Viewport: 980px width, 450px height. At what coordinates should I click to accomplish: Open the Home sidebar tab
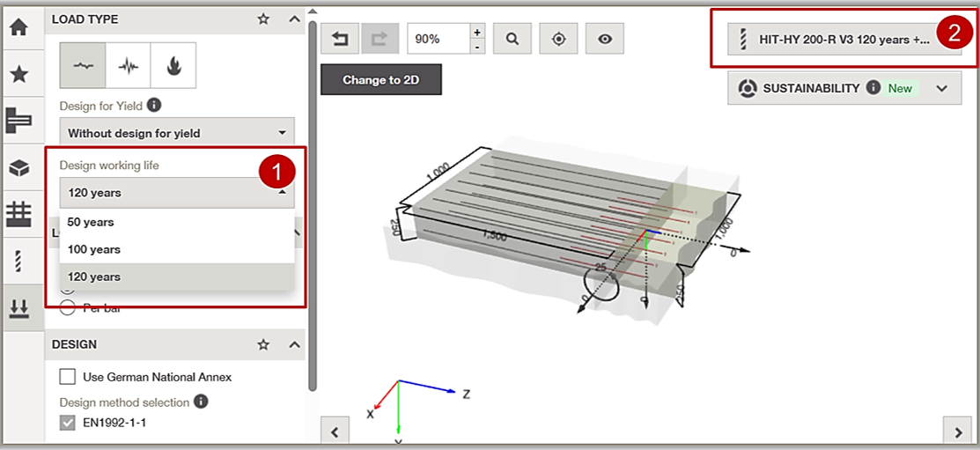19,28
